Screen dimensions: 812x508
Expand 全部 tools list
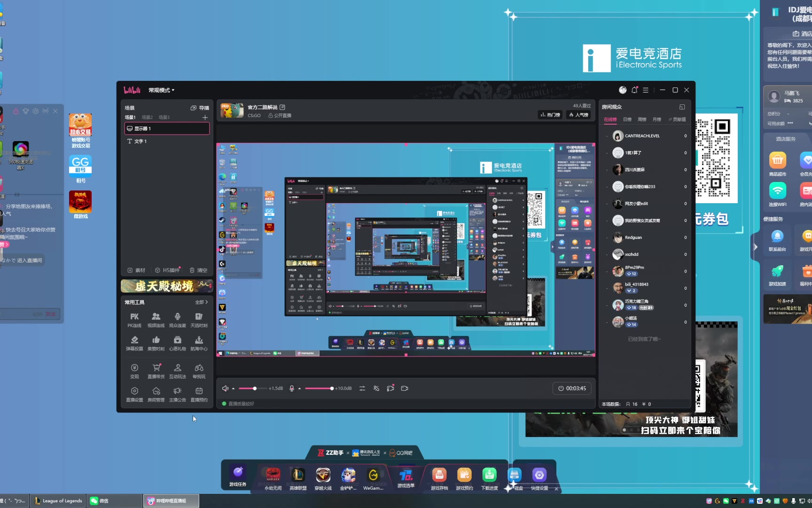point(201,302)
